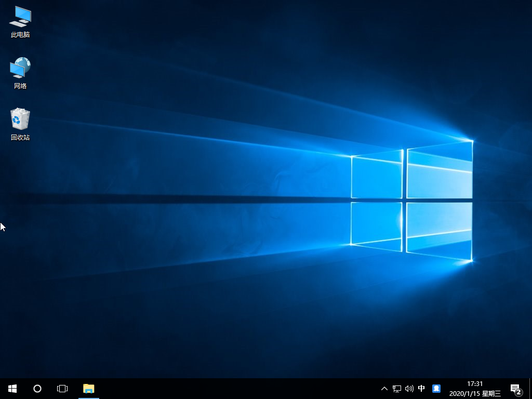Click the Windows Start button menu
Screen dimensions: 532x399
(12, 388)
